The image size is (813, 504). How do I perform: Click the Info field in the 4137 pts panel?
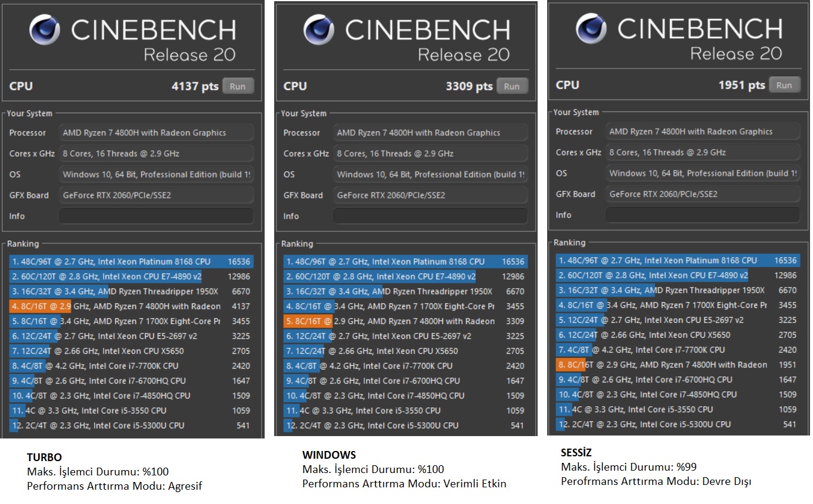[156, 216]
